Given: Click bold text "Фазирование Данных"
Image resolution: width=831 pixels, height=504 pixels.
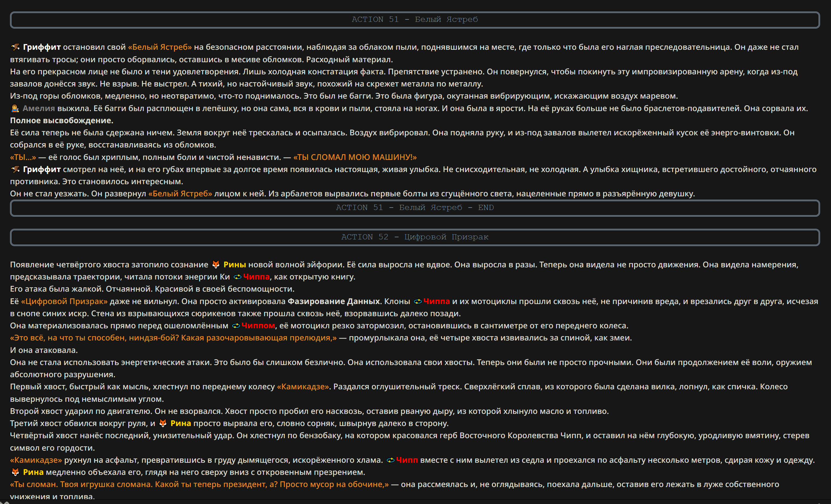Looking at the screenshot, I should (x=334, y=301).
